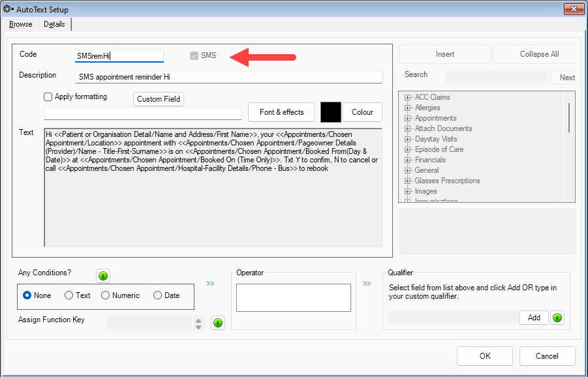Viewport: 588px width, 377px height.
Task: Expand the Financials tree node
Action: point(407,160)
